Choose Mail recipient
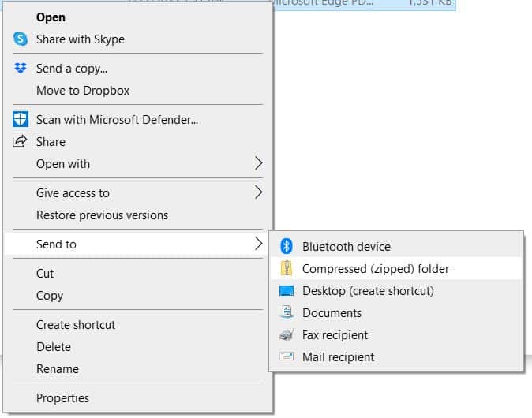 pyautogui.click(x=396, y=356)
